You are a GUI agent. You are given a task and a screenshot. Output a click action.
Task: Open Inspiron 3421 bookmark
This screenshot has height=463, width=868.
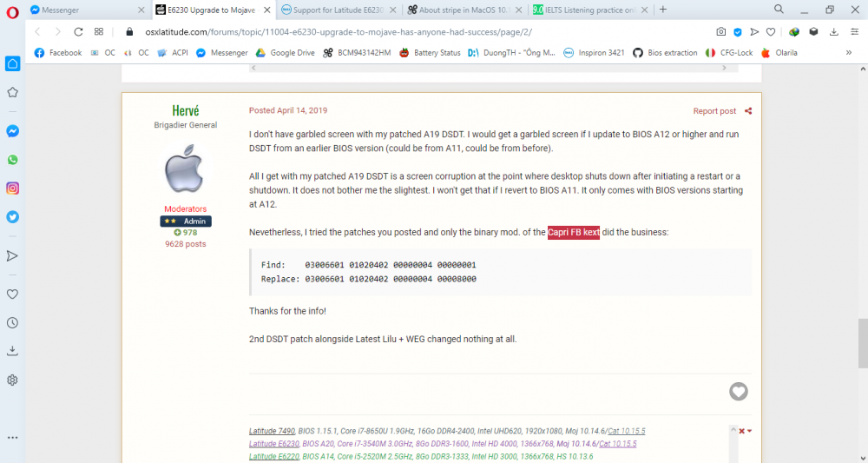594,53
